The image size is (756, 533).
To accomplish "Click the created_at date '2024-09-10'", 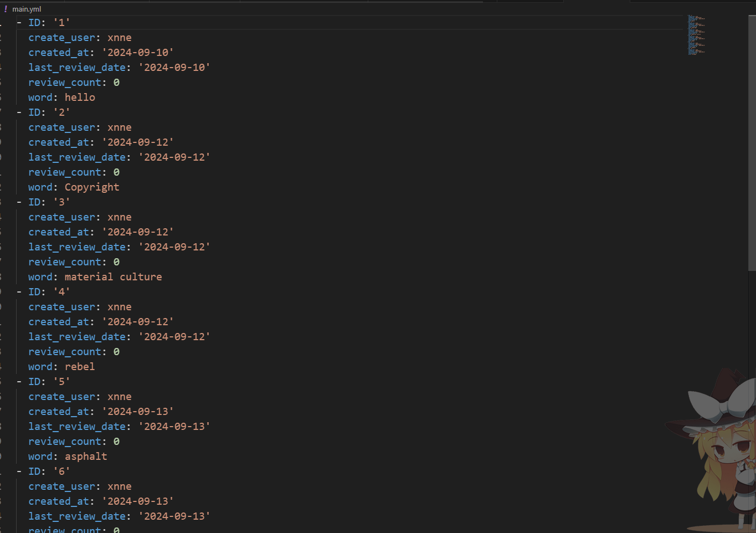I will point(137,52).
